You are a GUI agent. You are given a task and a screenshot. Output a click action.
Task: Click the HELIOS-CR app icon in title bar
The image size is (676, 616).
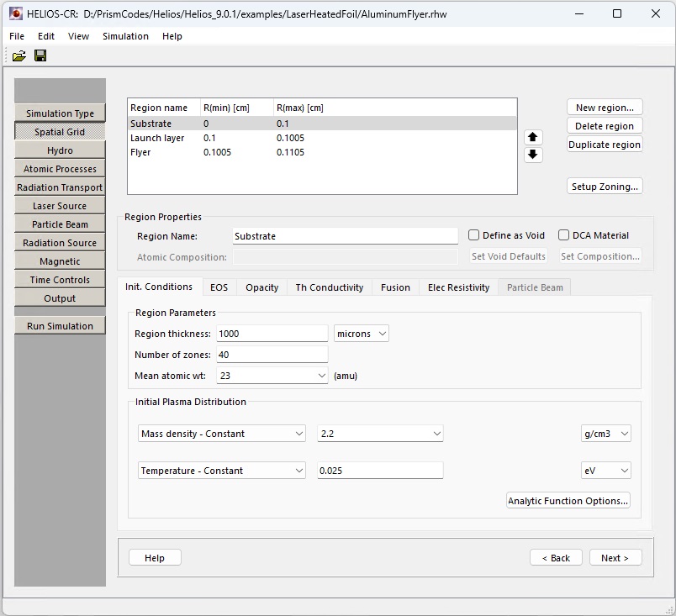pyautogui.click(x=15, y=13)
